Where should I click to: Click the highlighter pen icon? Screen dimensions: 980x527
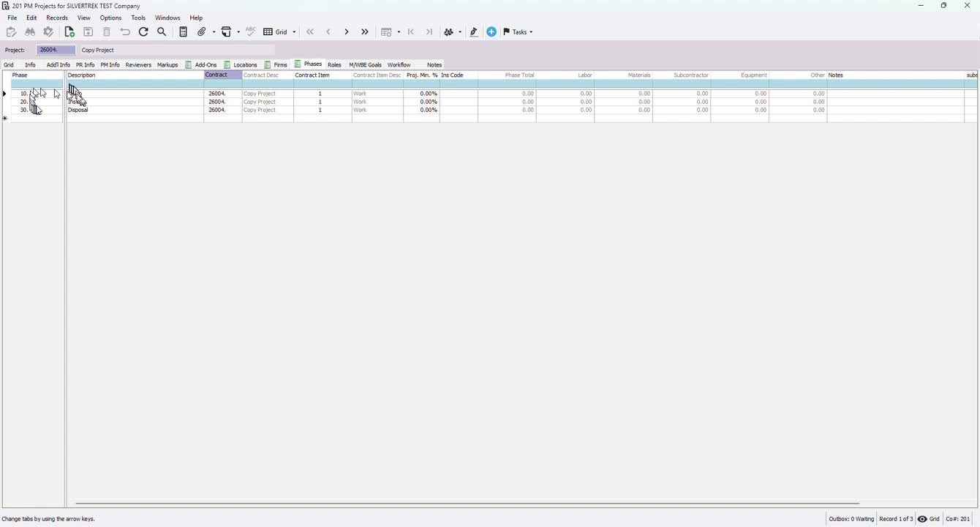click(475, 32)
